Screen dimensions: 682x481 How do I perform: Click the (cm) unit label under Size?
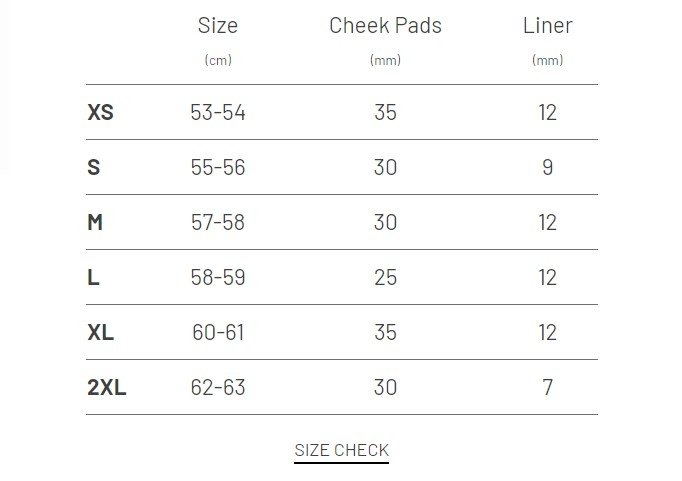pyautogui.click(x=218, y=60)
